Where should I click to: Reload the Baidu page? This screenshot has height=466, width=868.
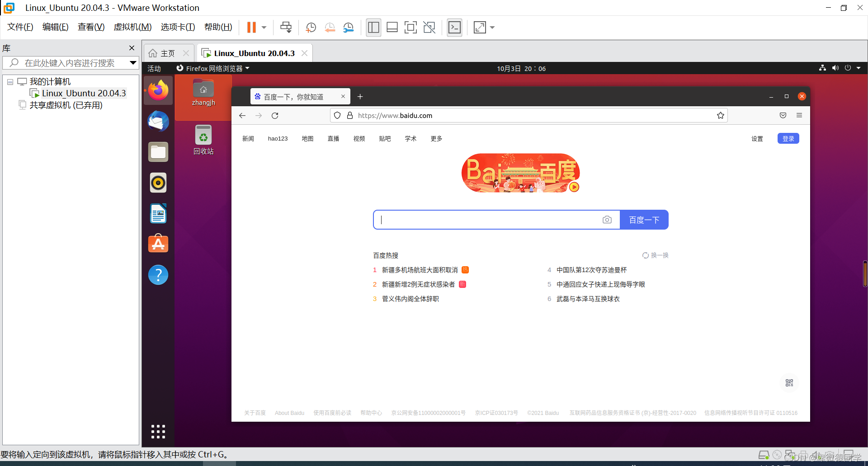[275, 116]
